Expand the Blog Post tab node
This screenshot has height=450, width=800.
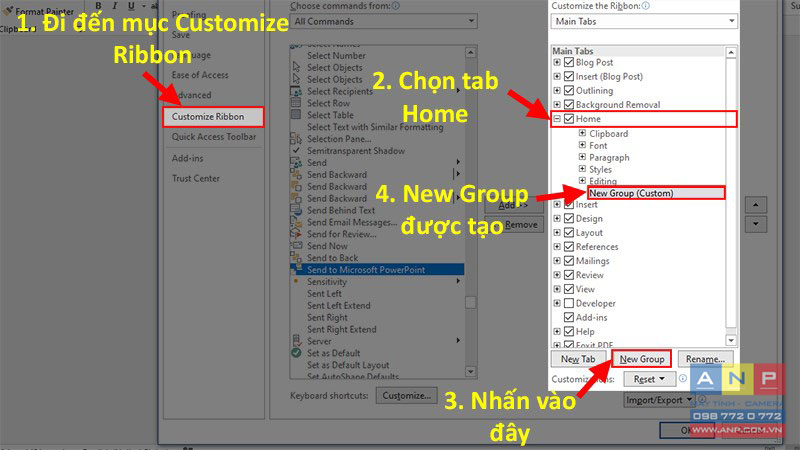[557, 62]
